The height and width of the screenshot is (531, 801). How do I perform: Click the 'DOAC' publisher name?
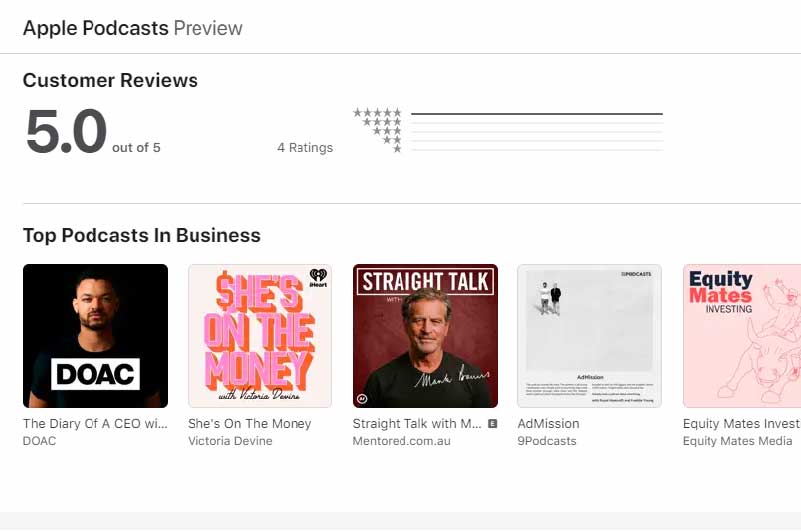point(39,441)
